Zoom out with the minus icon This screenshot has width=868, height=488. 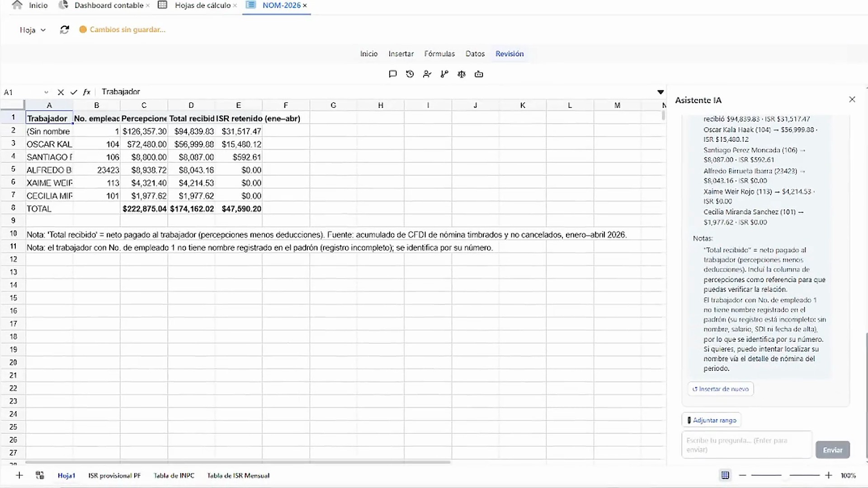pyautogui.click(x=742, y=475)
